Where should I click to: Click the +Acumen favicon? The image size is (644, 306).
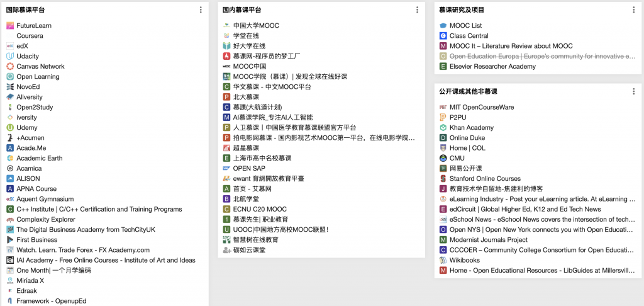point(10,138)
